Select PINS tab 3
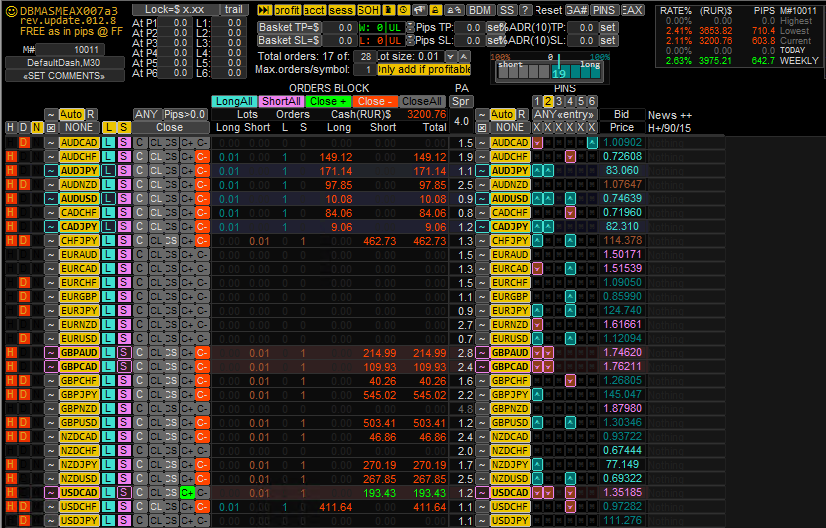 (x=559, y=101)
